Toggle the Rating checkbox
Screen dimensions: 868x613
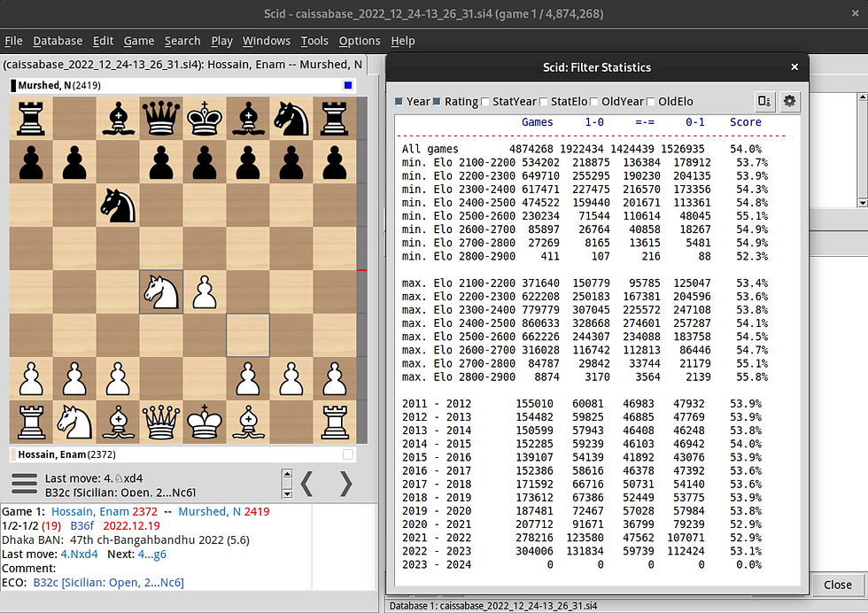[x=438, y=101]
